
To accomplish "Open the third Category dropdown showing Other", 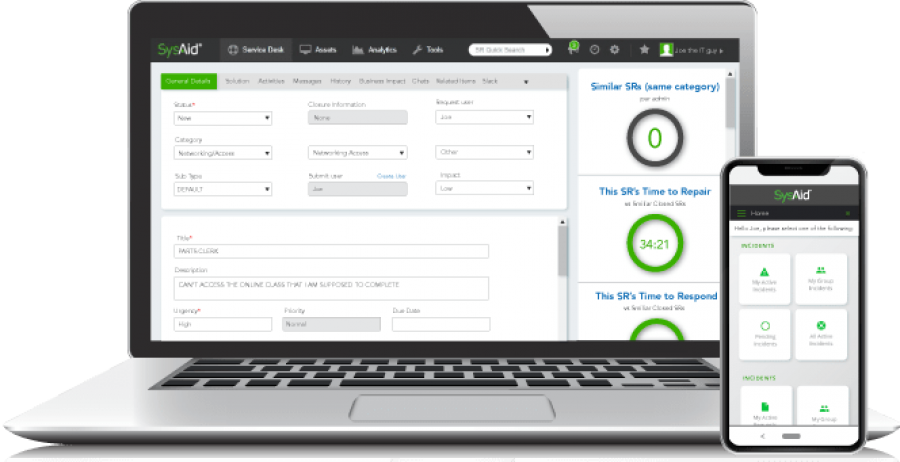I will (484, 153).
